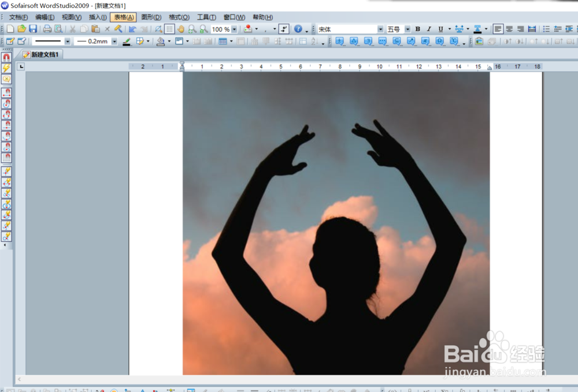The width and height of the screenshot is (578, 392).
Task: Click the fill color paint bucket
Action: [x=160, y=41]
